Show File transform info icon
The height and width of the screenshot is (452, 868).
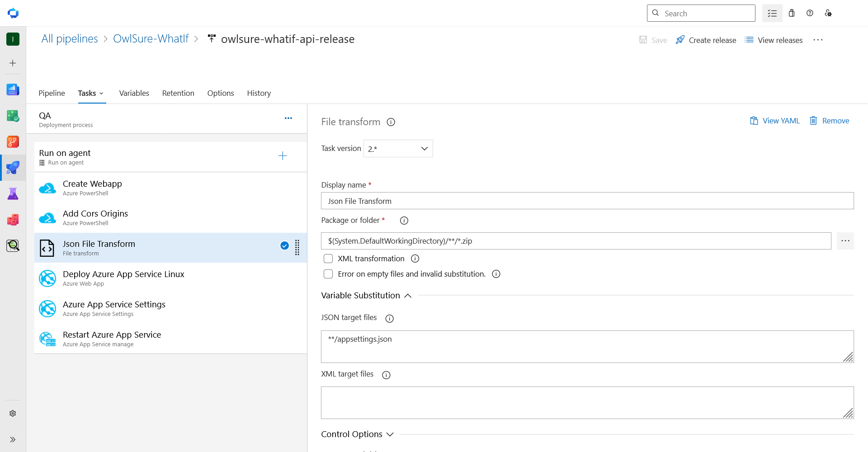coord(391,122)
